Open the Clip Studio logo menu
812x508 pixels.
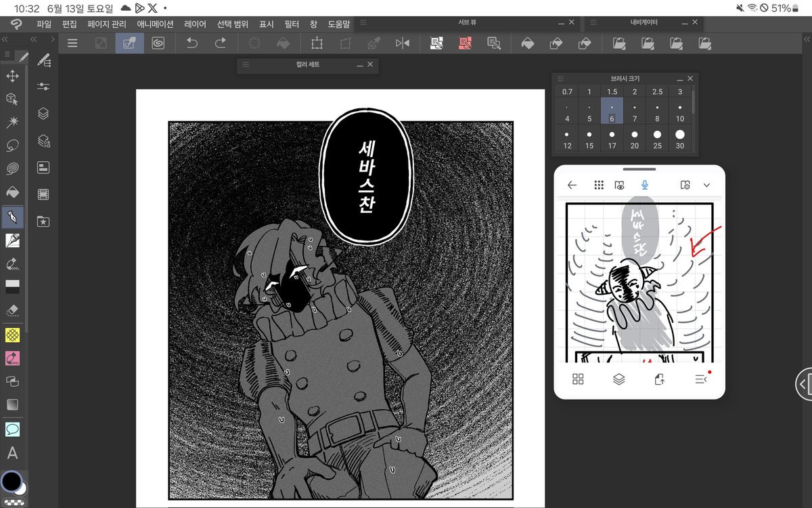pyautogui.click(x=15, y=24)
